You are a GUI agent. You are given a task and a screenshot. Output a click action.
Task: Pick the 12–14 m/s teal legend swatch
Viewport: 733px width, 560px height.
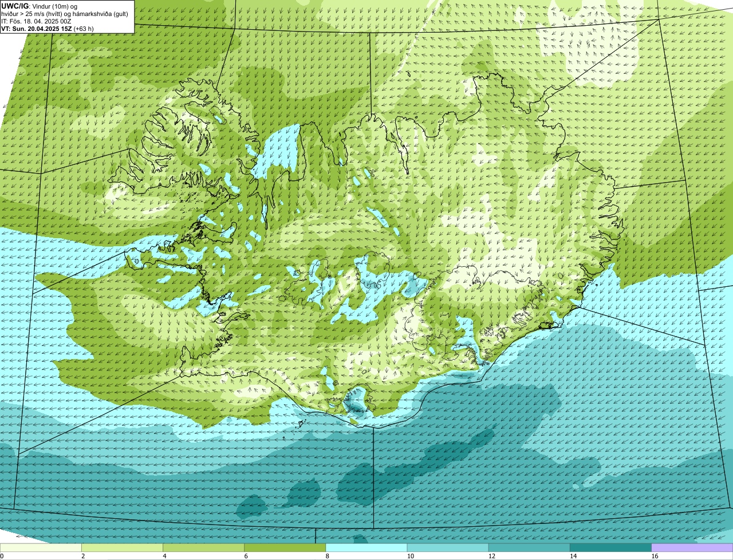[x=529, y=547]
